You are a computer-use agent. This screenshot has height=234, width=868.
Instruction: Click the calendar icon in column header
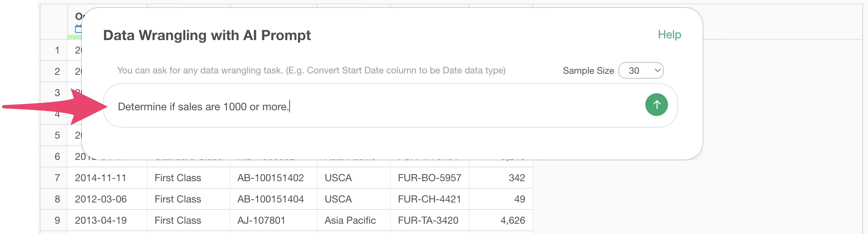[x=78, y=29]
